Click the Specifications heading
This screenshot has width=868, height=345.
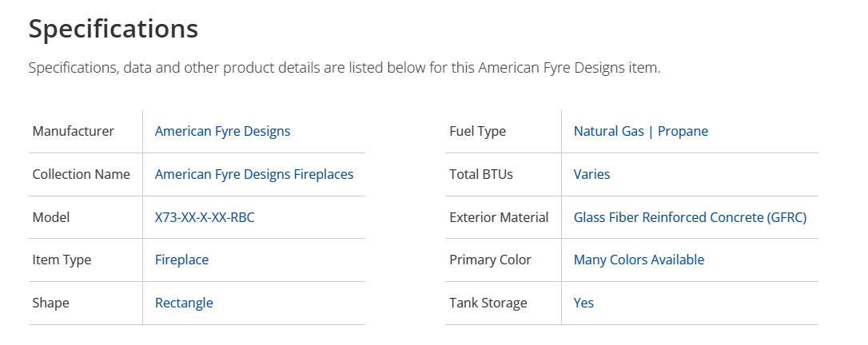pos(113,29)
